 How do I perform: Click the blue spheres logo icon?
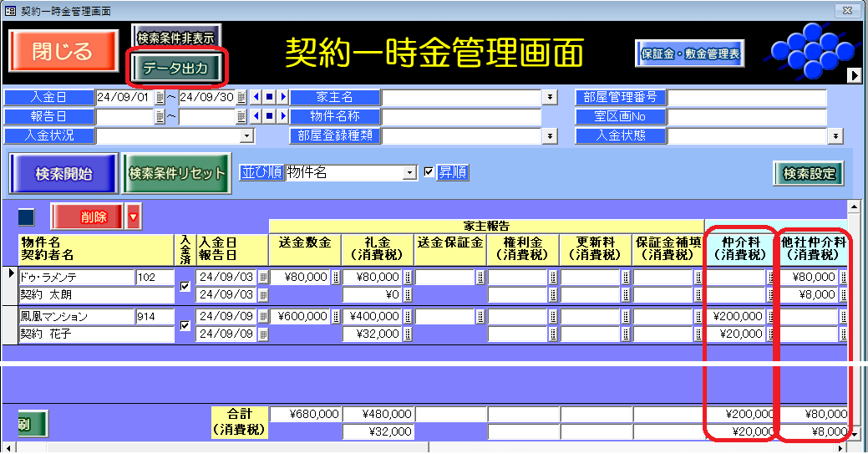click(807, 50)
